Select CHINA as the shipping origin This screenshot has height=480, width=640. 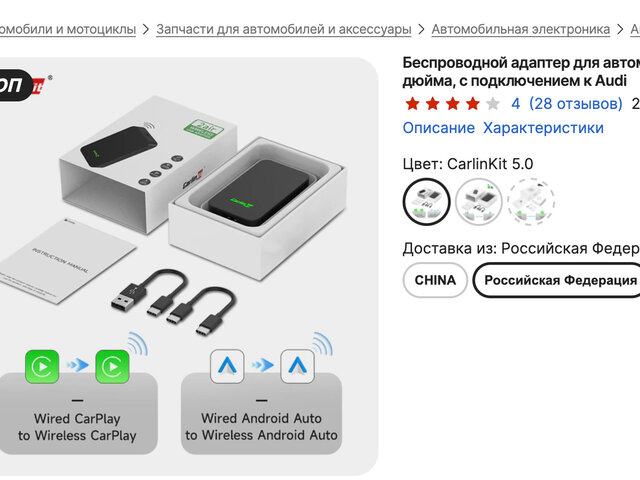(435, 280)
